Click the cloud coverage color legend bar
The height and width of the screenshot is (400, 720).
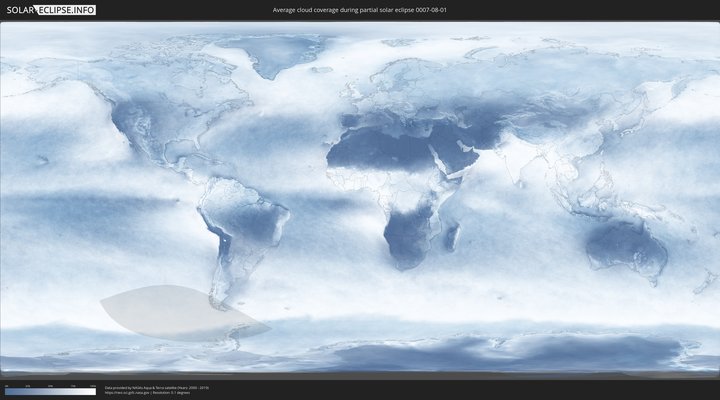click(x=50, y=392)
